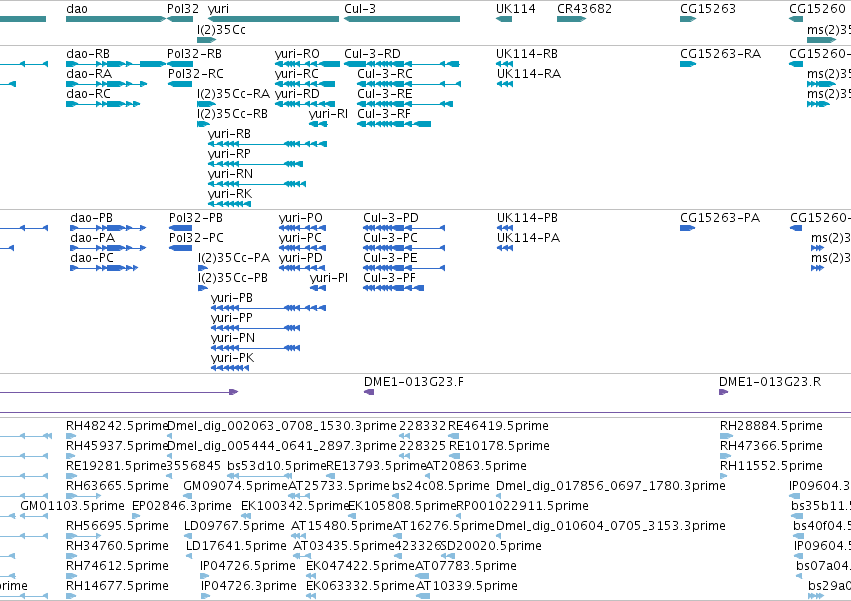The image size is (851, 601).
Task: Click protein yuri-PB
Action: pyautogui.click(x=232, y=298)
